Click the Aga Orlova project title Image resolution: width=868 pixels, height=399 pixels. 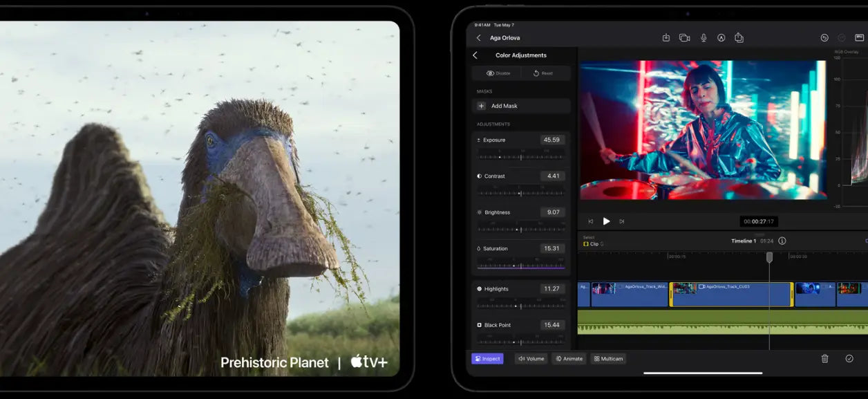pos(504,38)
